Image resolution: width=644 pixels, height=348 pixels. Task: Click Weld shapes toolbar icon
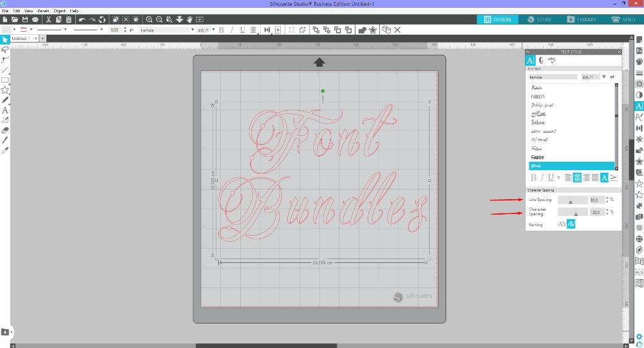362,30
